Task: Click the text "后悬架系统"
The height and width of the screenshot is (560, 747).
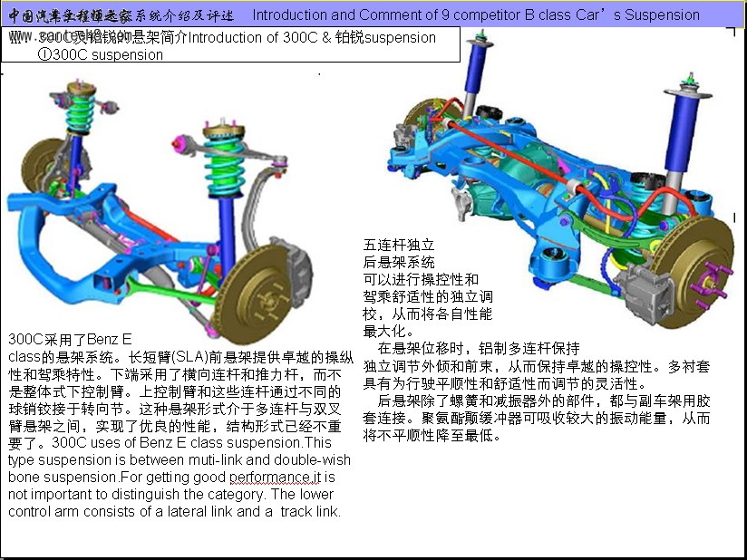Action: tap(399, 262)
